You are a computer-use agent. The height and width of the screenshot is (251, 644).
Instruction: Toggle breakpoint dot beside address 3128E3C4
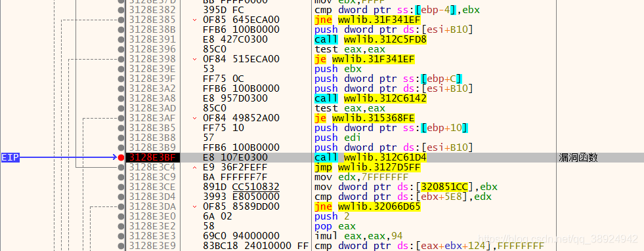[121, 167]
